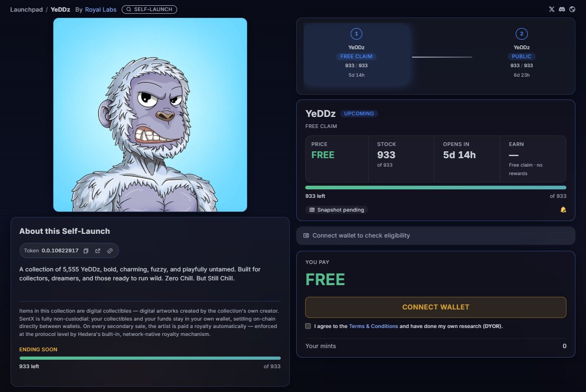Click the 'About this Self-Launch' heading

65,231
